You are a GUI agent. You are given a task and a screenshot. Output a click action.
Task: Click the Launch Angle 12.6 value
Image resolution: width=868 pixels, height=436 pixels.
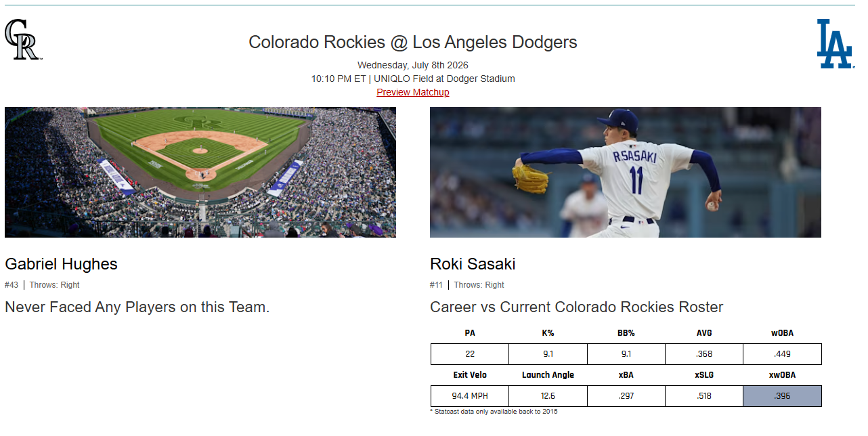click(x=548, y=396)
